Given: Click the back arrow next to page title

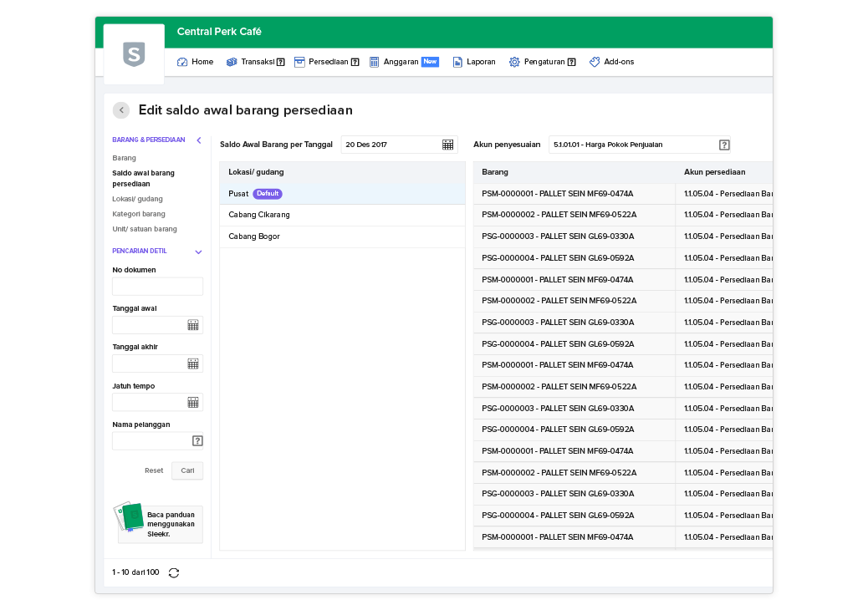Looking at the screenshot, I should (x=121, y=110).
